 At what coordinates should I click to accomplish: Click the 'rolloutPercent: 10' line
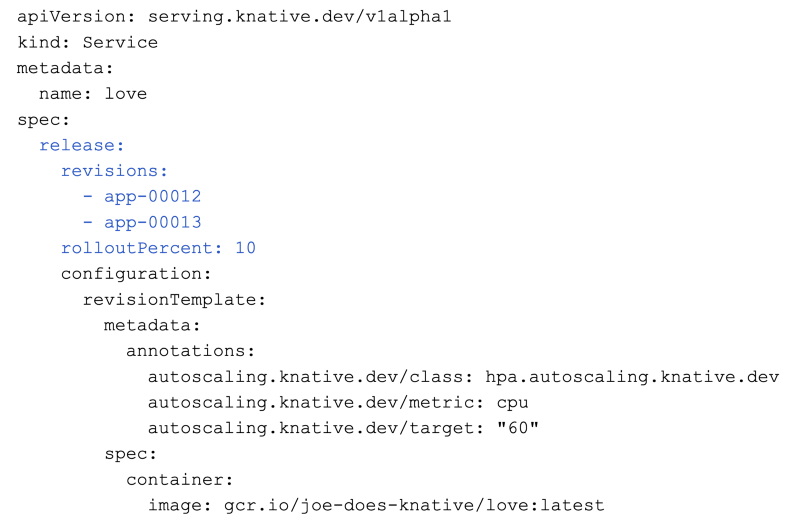tap(158, 248)
